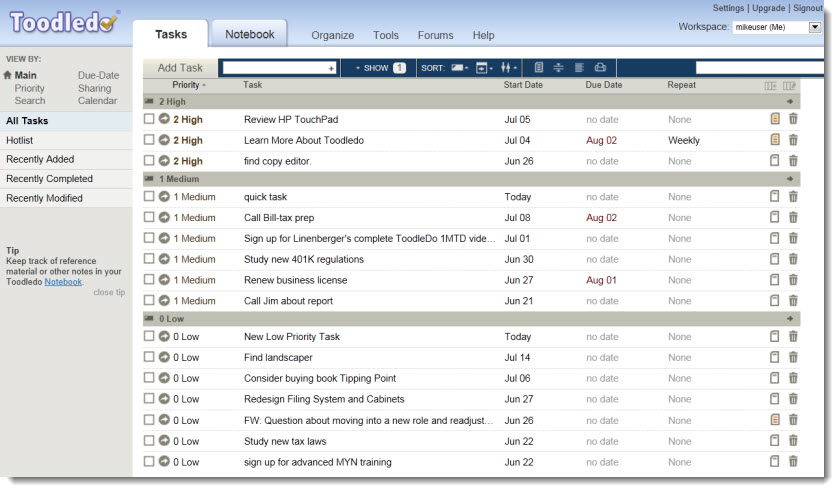Open the note for Review HP TouchPad
Viewport: 839px width, 492px height.
coord(774,119)
